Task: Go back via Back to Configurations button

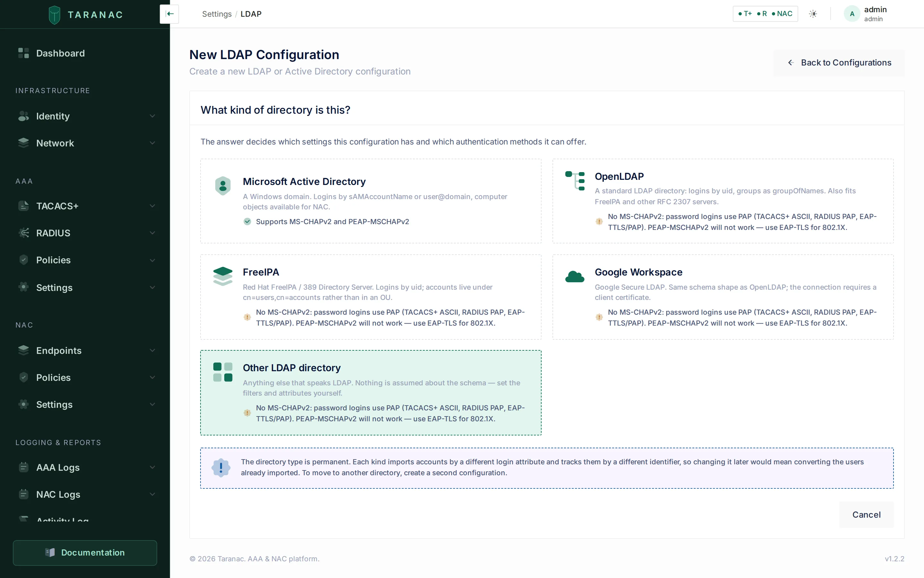Action: tap(839, 63)
